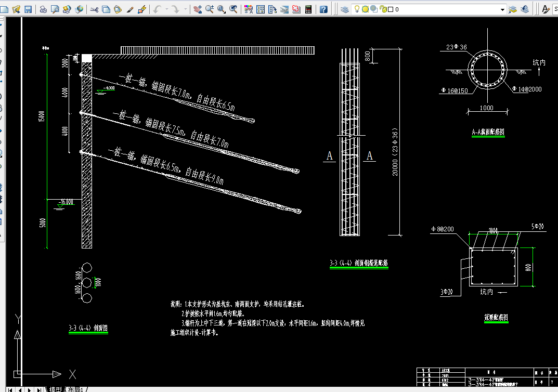Copy selection to clipboard

(106, 9)
